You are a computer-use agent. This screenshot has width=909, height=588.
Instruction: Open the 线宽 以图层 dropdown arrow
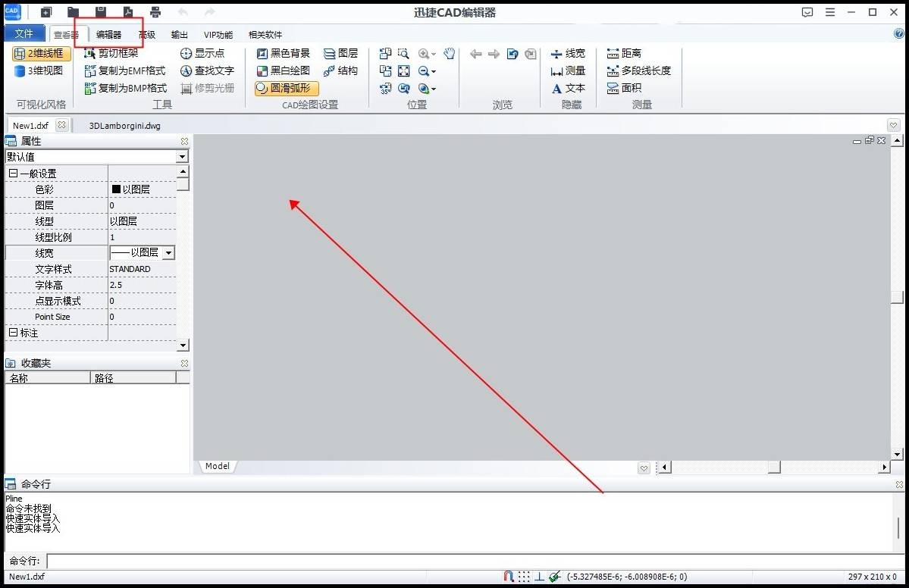[168, 252]
